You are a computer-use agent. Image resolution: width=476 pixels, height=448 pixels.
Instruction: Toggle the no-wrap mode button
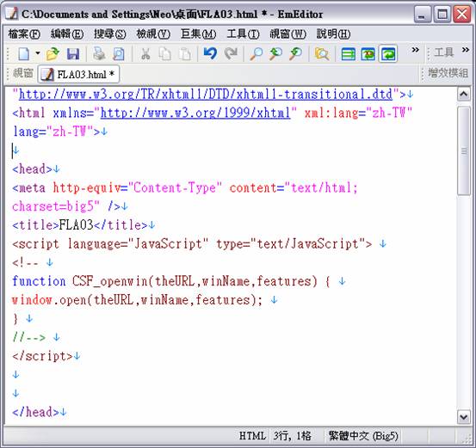349,54
